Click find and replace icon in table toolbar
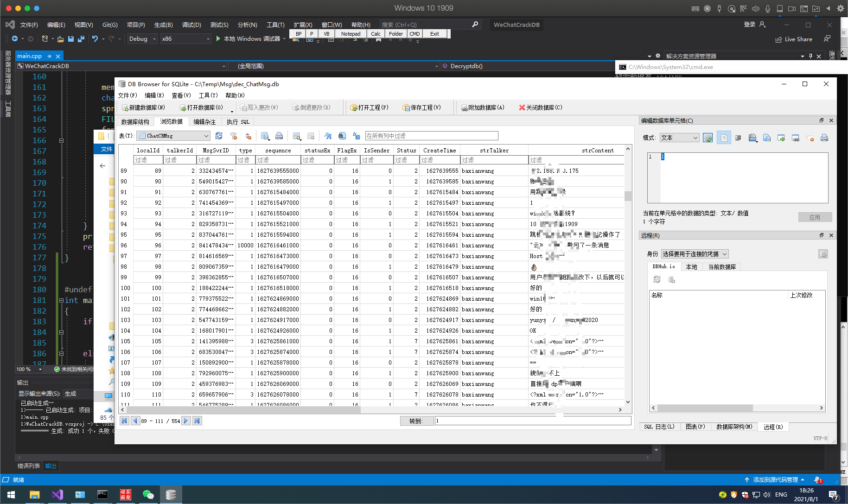Screen dimensions: 848x504 point(357,136)
